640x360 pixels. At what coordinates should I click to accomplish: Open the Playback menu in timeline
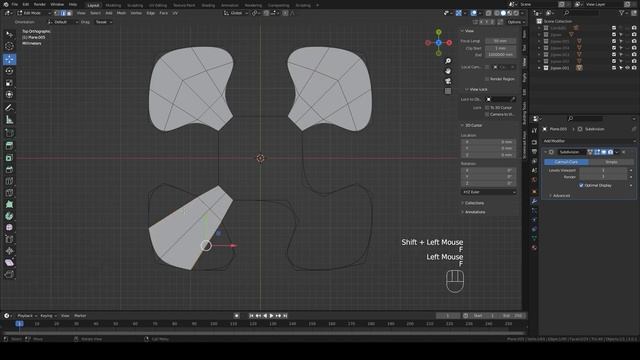pos(27,316)
